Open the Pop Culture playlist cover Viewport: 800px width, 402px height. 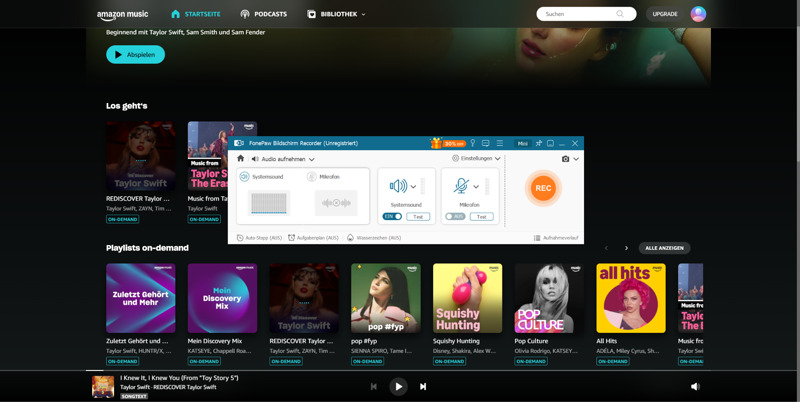pos(549,298)
